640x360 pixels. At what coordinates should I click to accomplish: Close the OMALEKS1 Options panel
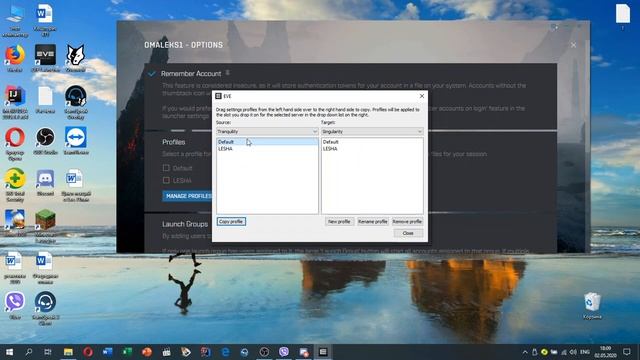click(x=573, y=45)
